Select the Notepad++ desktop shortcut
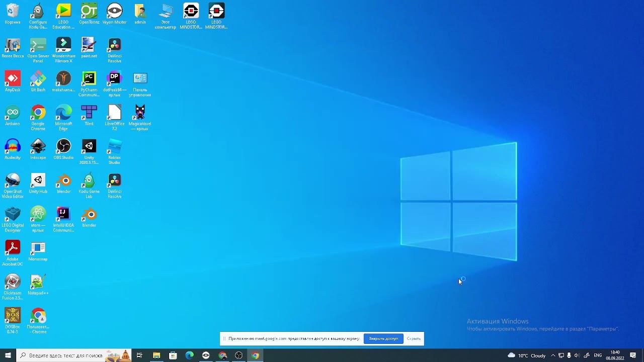 [x=38, y=284]
